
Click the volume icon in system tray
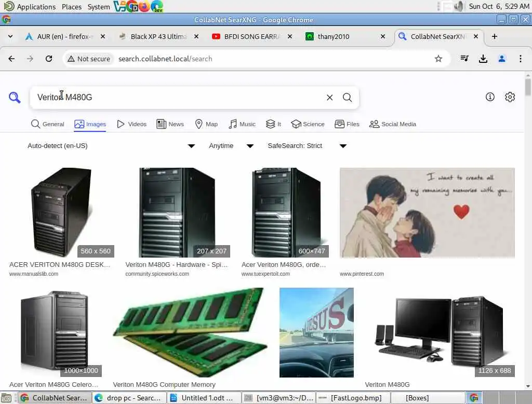pos(459,6)
